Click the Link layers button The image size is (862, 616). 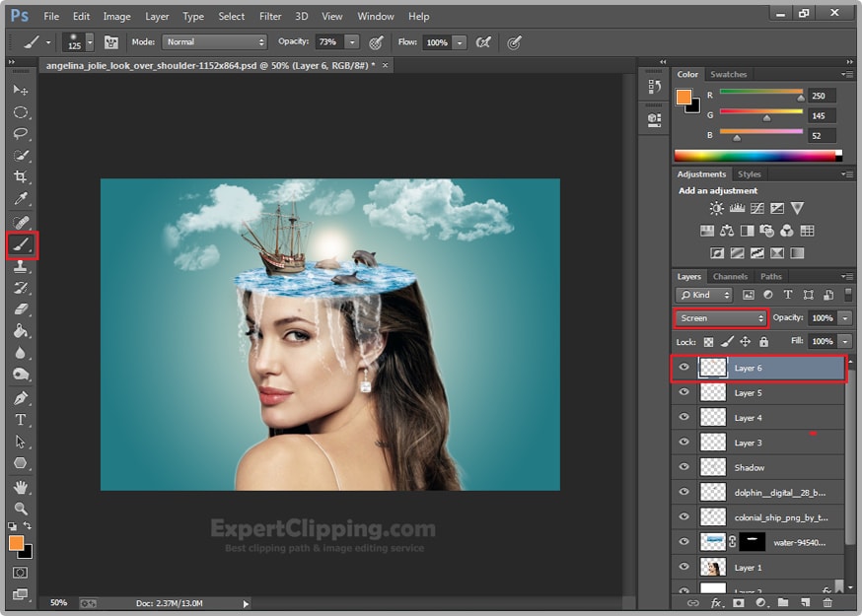click(694, 602)
